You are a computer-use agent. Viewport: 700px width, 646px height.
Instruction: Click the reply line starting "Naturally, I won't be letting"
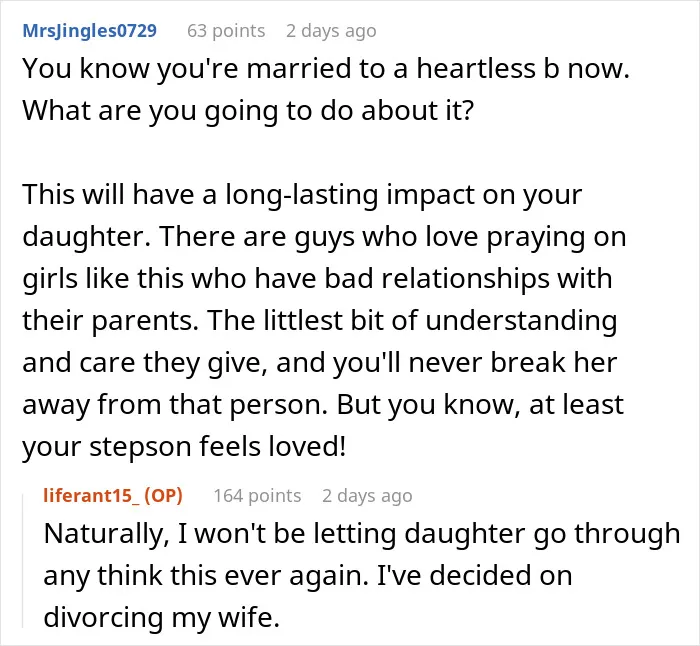(362, 534)
